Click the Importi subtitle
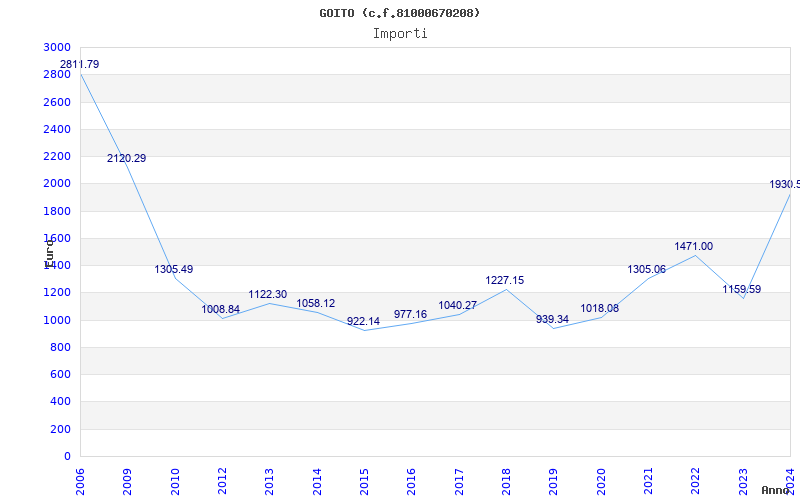This screenshot has width=800, height=500. (399, 33)
